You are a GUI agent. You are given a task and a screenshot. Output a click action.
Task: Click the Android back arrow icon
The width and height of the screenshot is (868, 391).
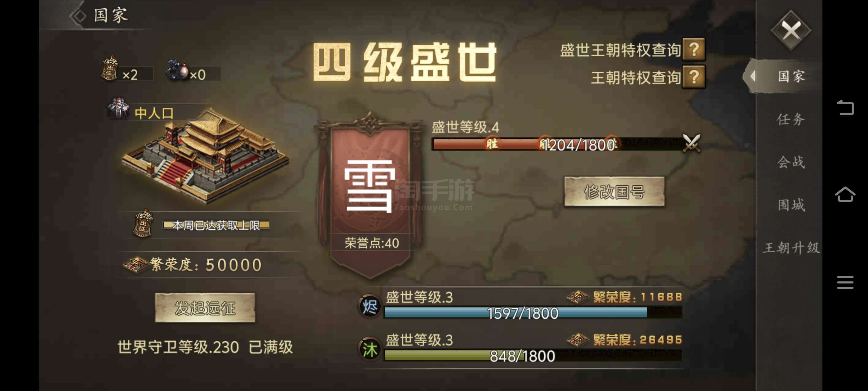[845, 108]
